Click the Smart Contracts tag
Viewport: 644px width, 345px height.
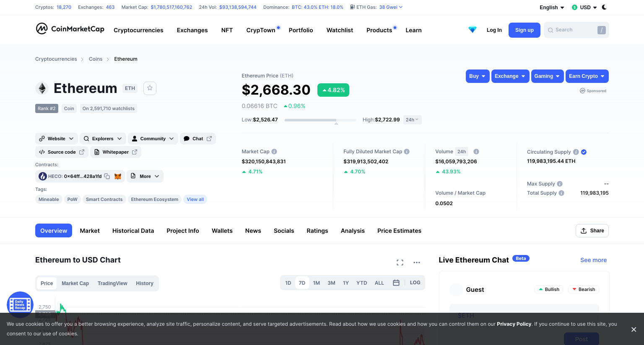[x=104, y=199]
